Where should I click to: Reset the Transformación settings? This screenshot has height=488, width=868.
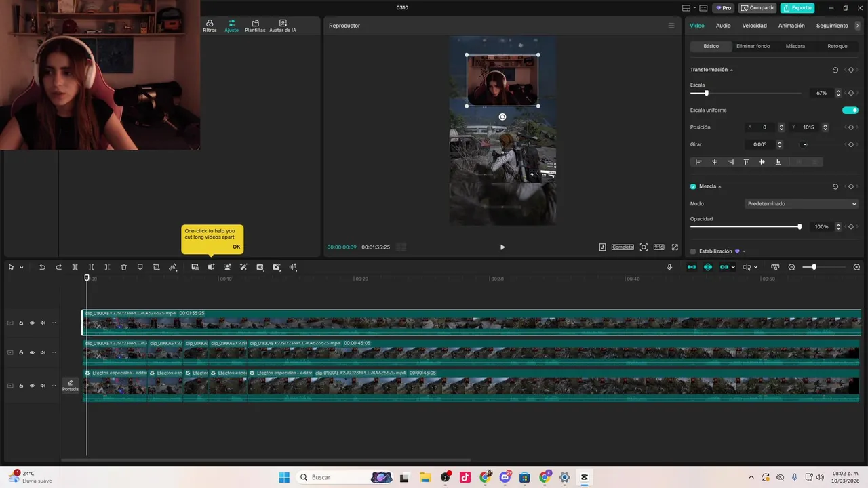pyautogui.click(x=835, y=70)
